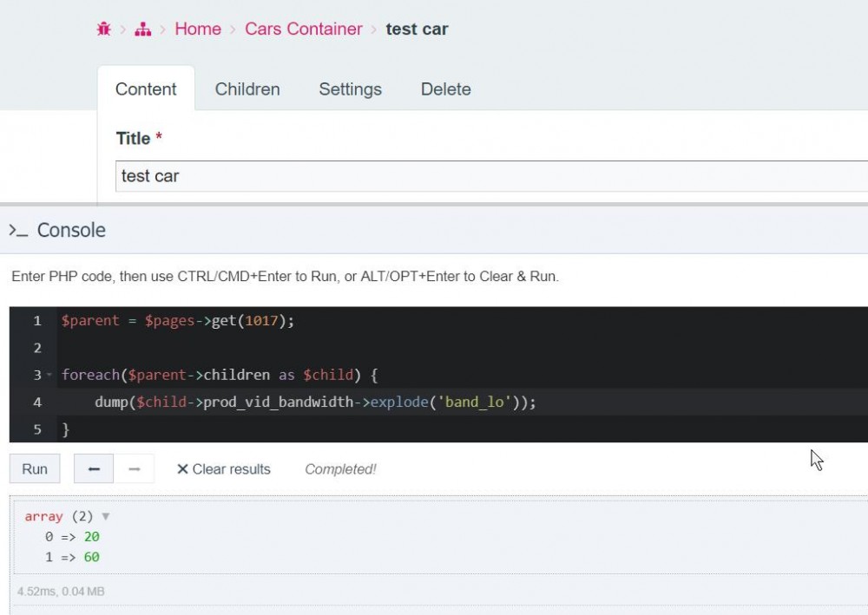Select the Delete tab

pos(445,89)
